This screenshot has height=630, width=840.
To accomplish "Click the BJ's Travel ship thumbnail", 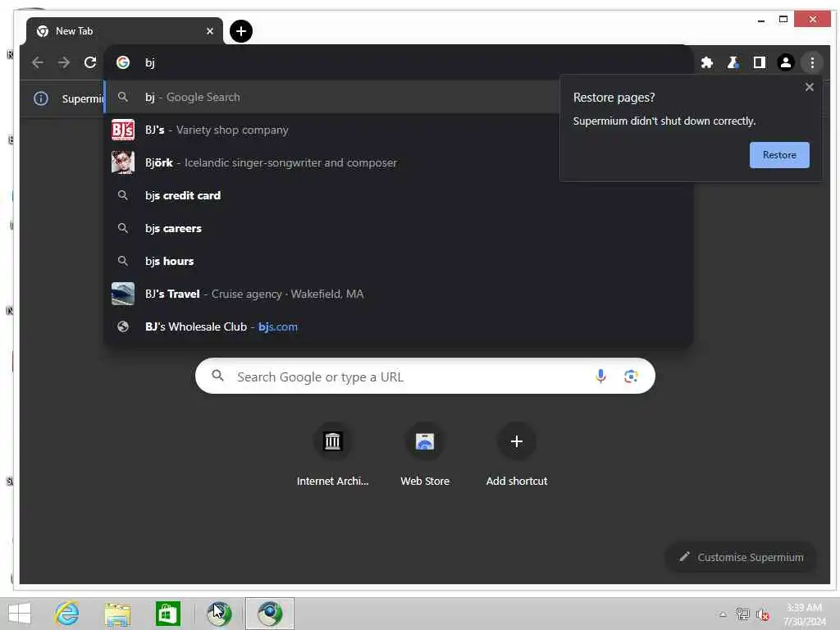I will (x=123, y=294).
